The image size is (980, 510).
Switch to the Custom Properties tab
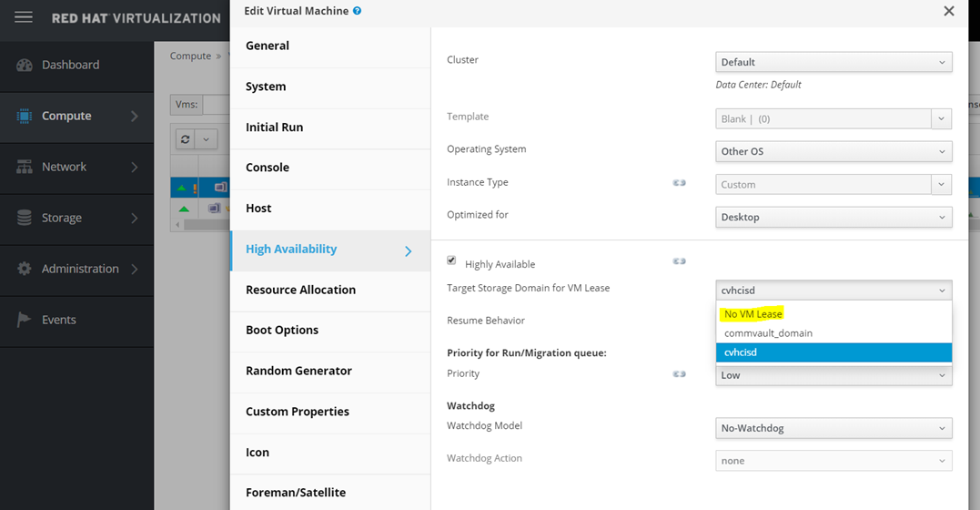click(x=330, y=412)
